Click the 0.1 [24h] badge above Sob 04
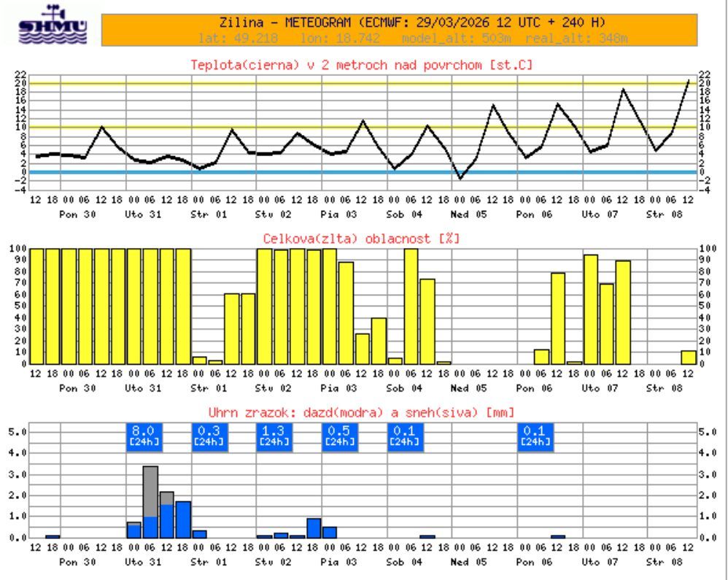This screenshot has width=728, height=580. click(x=405, y=436)
